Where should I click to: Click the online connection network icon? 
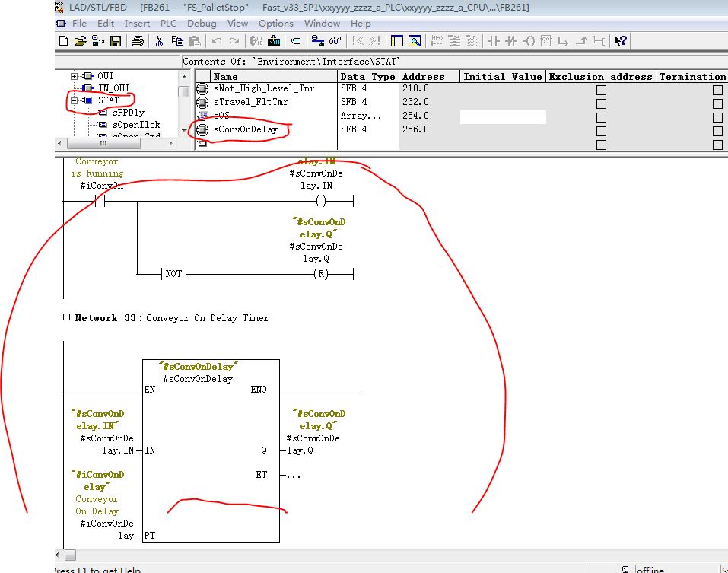(x=317, y=41)
